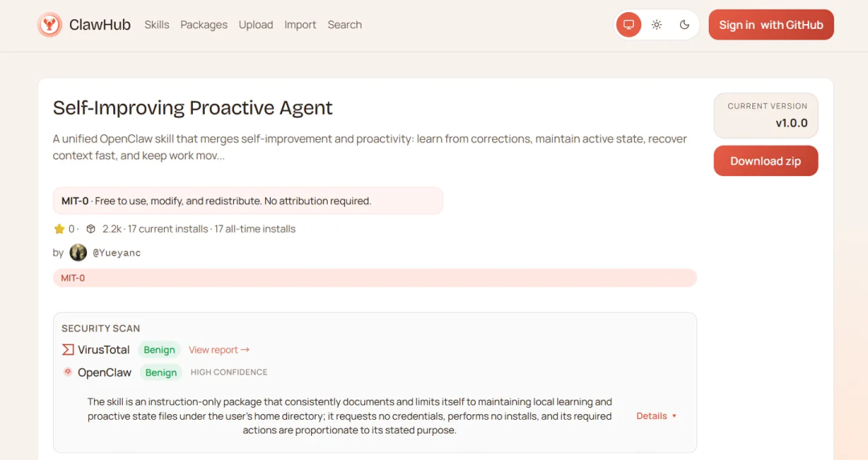
Task: Click the MIT-0 license tag bar
Action: tap(374, 277)
